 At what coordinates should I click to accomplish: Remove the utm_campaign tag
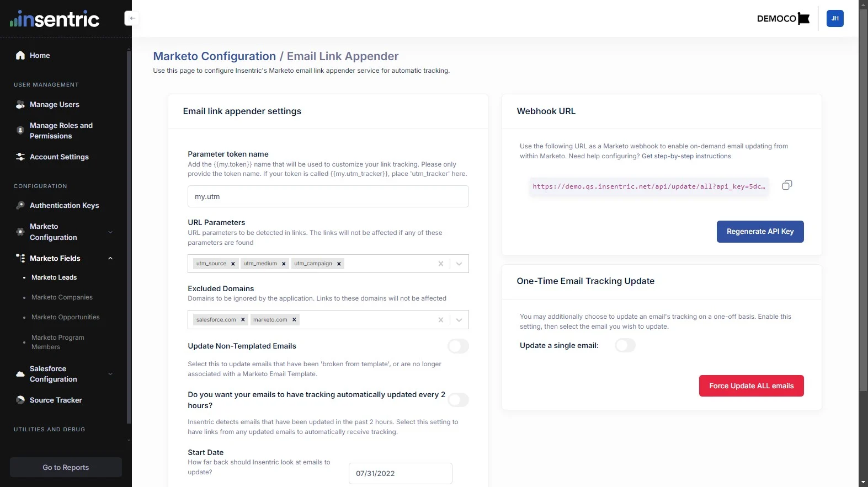coord(339,264)
